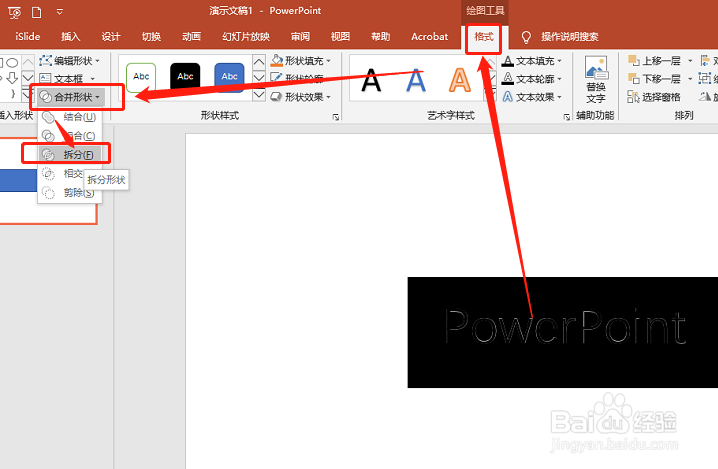Apply the blue A WordArt style
The width and height of the screenshot is (718, 469).
pos(416,81)
